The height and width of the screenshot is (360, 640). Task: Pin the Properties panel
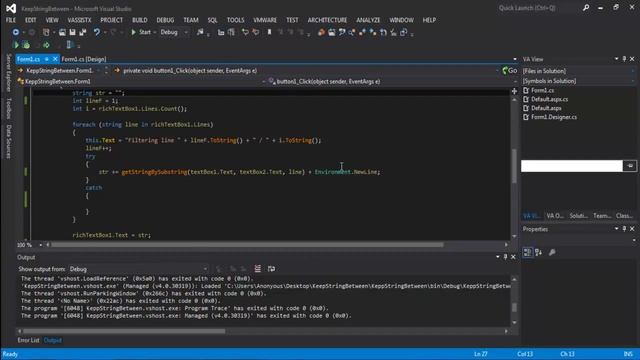point(624,229)
